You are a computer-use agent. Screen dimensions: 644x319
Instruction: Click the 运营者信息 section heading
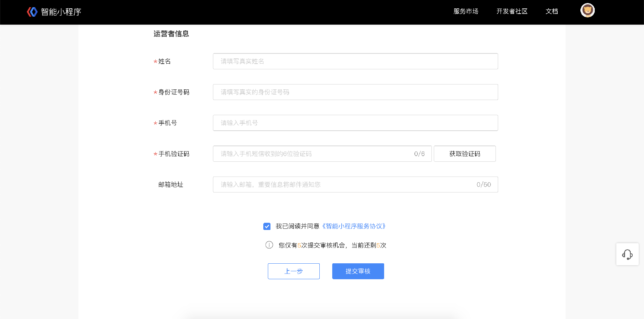coord(171,34)
